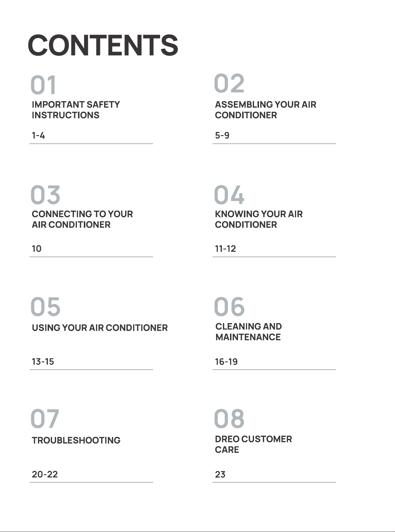
Task: Open the Troubleshooting section
Action: [x=76, y=440]
